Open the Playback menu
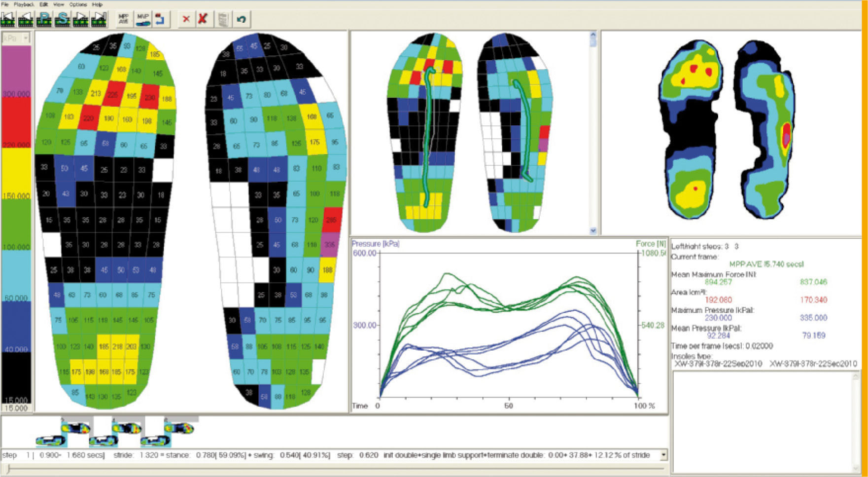Screen dimensions: 868x477 (x=24, y=4)
